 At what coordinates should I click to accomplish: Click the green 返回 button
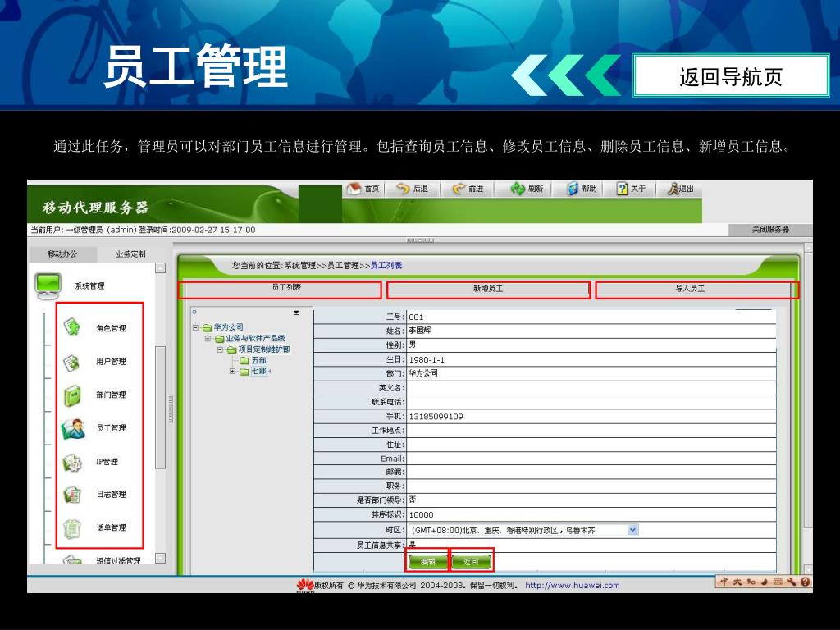[x=470, y=561]
